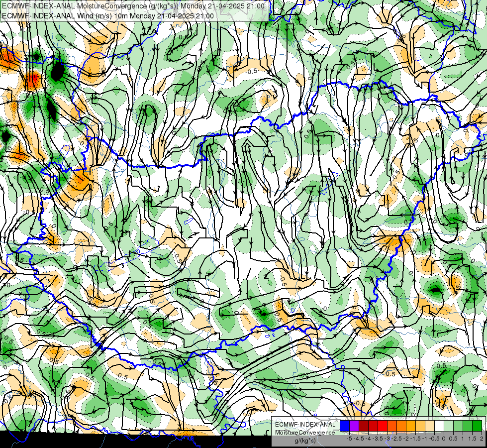Click the legend tick value 0.5 under the bar
Screen dimensions: 487x448
coord(453,439)
